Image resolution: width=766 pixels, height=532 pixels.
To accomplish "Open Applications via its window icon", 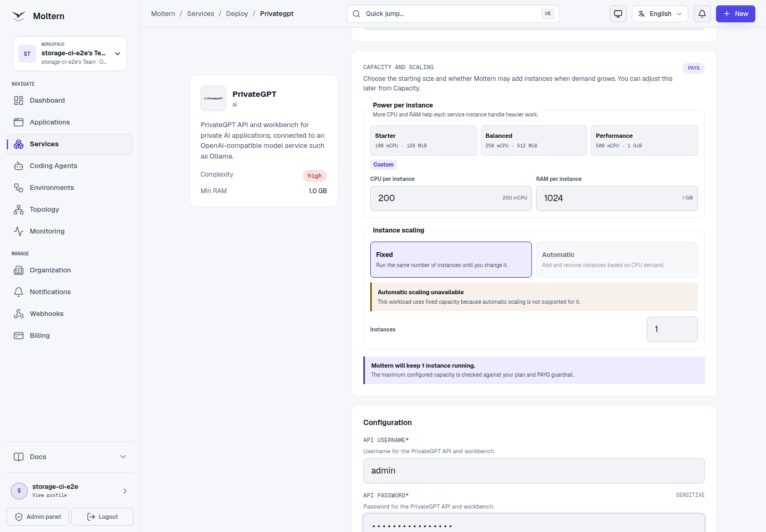I will coord(19,122).
